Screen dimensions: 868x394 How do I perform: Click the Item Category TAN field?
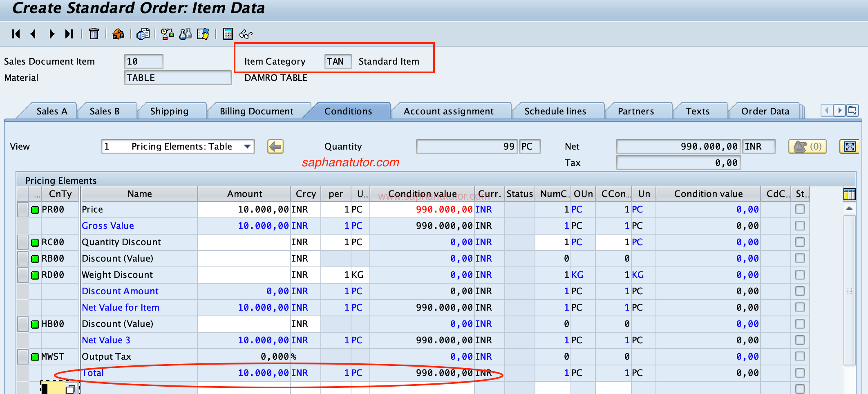[338, 61]
